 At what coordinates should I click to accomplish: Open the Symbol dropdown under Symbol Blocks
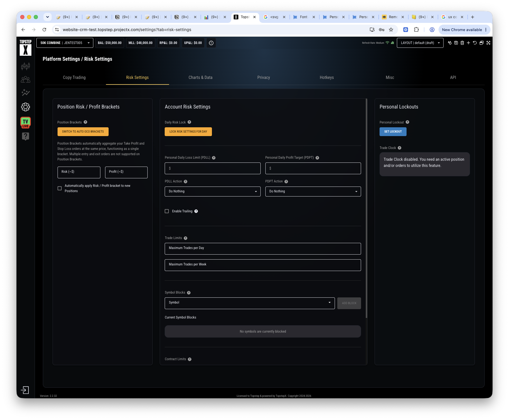pyautogui.click(x=250, y=303)
